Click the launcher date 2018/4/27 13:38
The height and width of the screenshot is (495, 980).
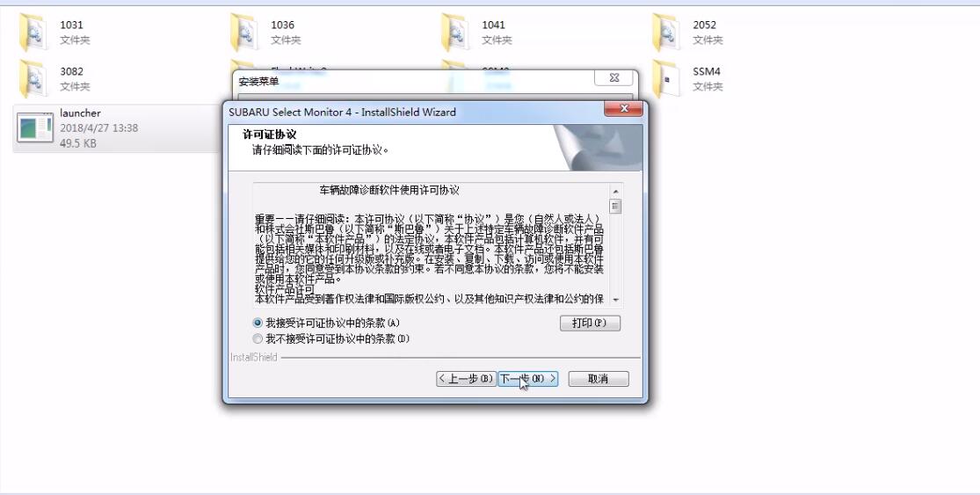coord(98,128)
